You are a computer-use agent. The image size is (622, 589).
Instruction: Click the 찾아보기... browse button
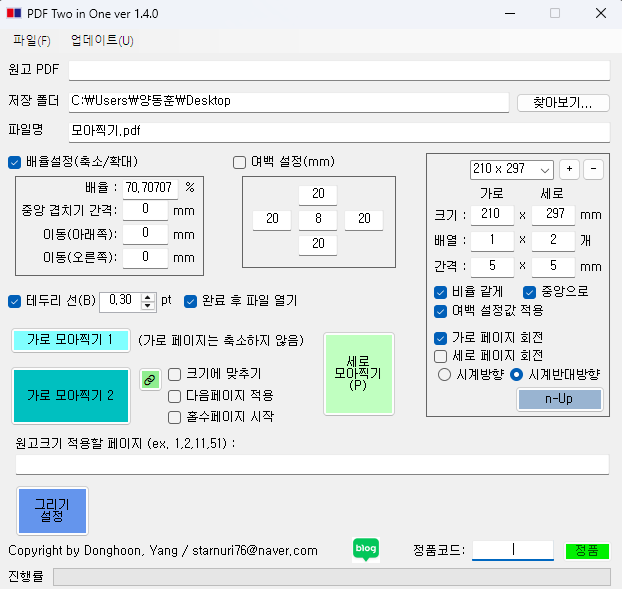click(563, 103)
